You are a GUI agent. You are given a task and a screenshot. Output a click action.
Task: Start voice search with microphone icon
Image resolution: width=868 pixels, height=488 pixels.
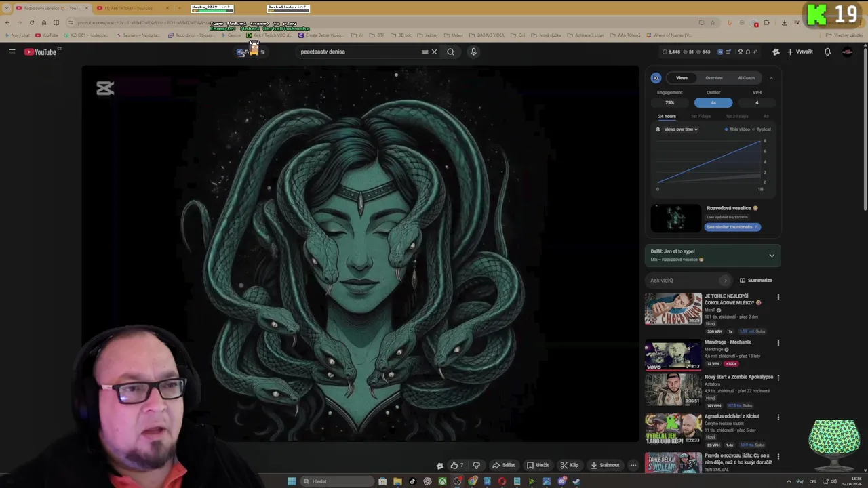[x=473, y=52]
